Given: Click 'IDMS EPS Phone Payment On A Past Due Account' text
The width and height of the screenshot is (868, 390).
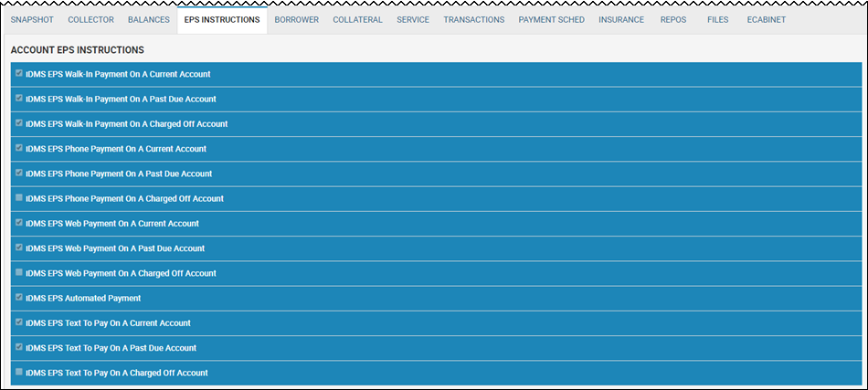Looking at the screenshot, I should pyautogui.click(x=119, y=174).
